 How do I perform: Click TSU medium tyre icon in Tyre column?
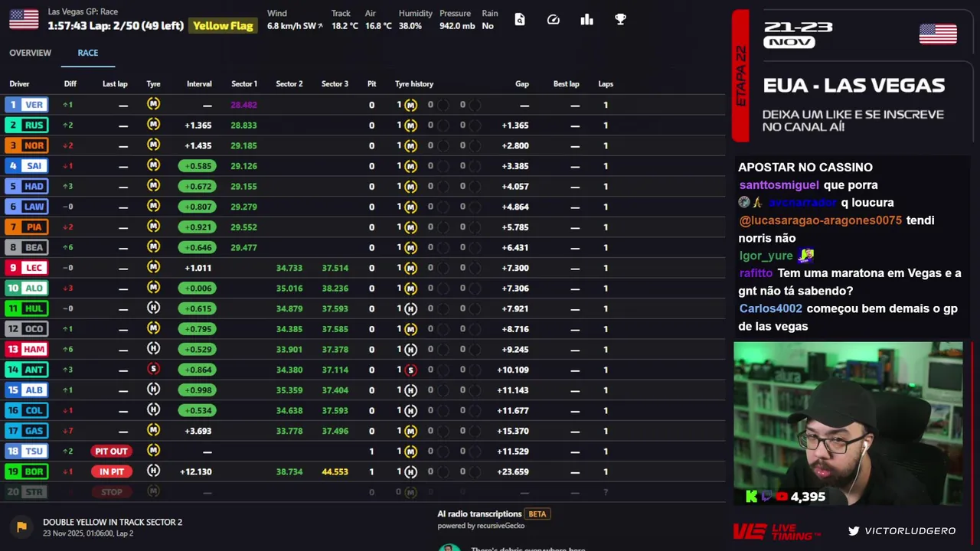click(x=153, y=450)
